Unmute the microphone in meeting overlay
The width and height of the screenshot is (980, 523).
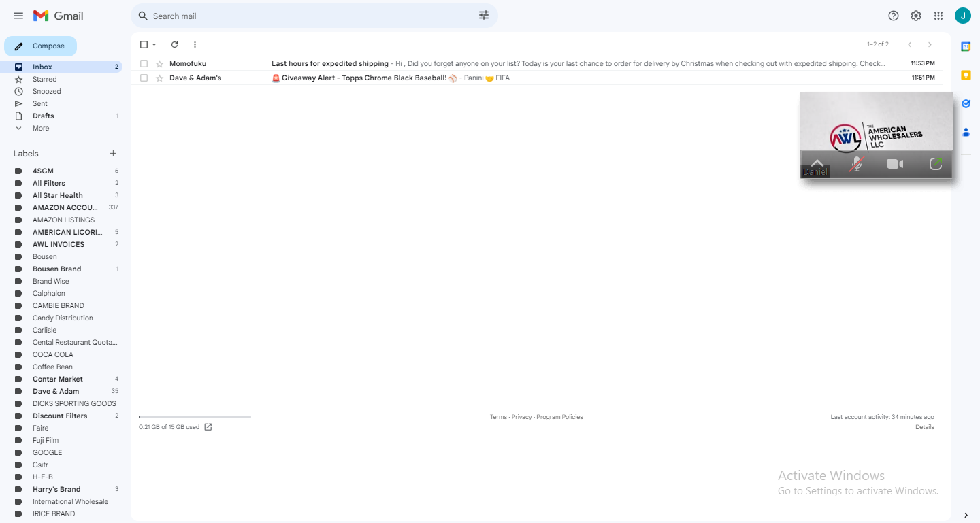(x=856, y=164)
